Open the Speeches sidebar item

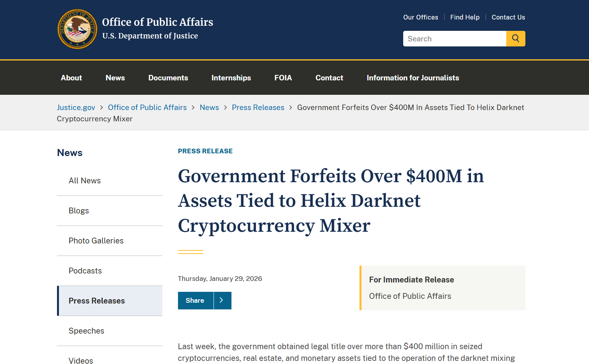click(86, 331)
